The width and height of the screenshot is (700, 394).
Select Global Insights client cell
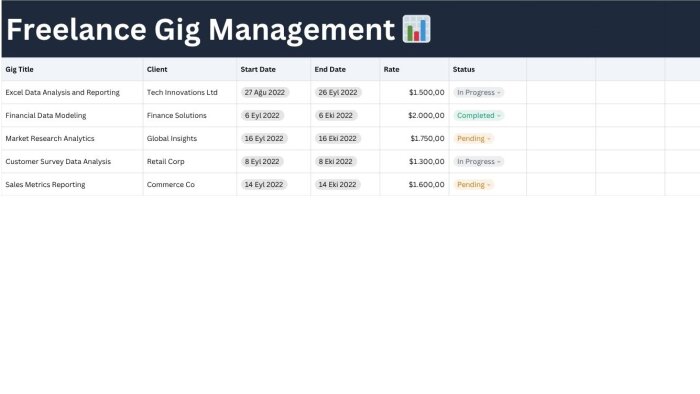pos(190,139)
